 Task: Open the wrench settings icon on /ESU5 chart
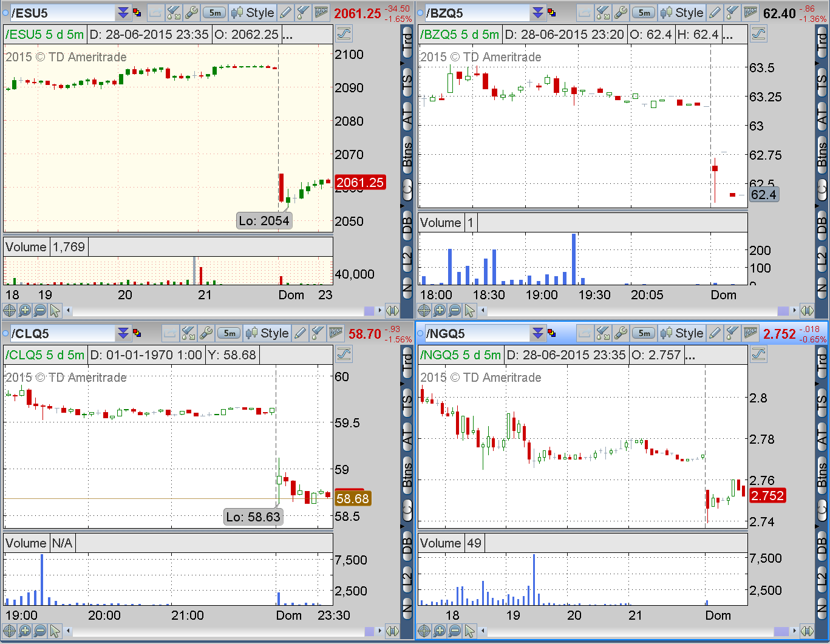(x=191, y=12)
